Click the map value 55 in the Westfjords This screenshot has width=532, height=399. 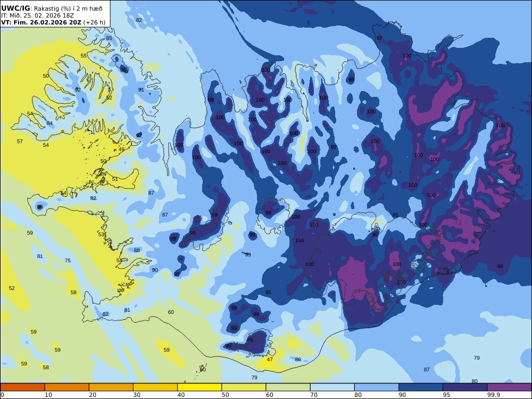pyautogui.click(x=84, y=56)
